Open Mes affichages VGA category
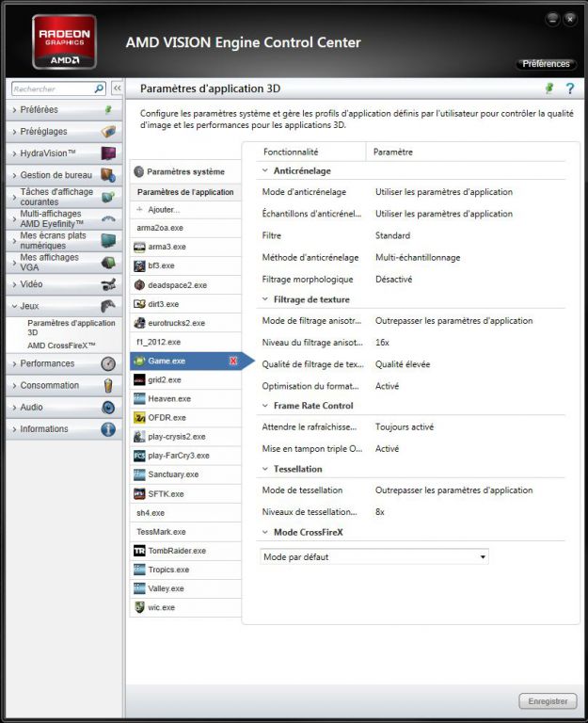The height and width of the screenshot is (723, 588). coord(64,262)
